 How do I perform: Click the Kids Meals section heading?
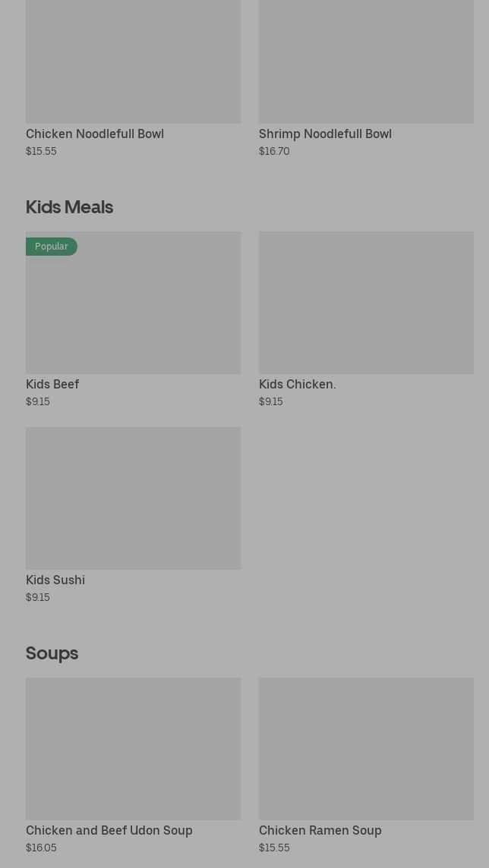pos(69,206)
